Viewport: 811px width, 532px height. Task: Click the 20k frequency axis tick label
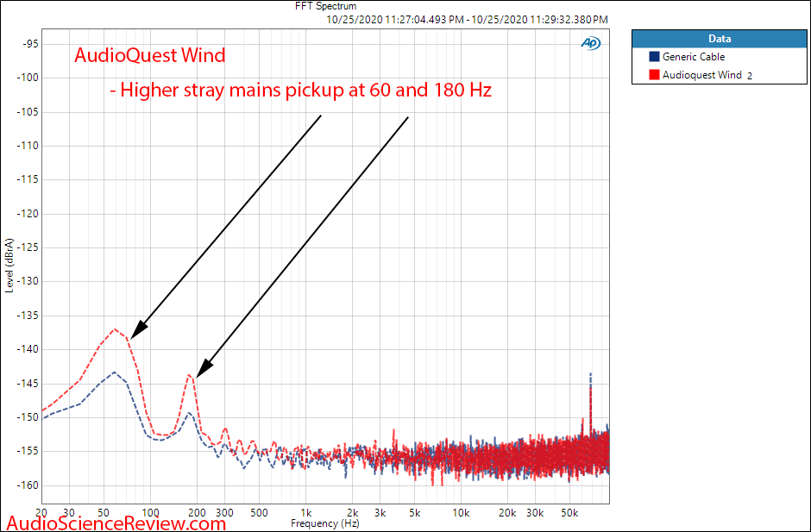(508, 513)
